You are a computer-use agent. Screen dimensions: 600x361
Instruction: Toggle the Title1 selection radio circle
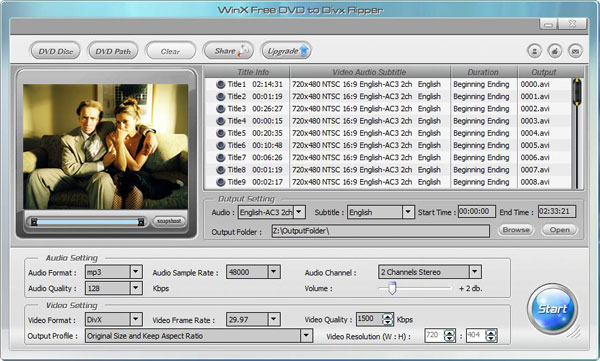(220, 85)
